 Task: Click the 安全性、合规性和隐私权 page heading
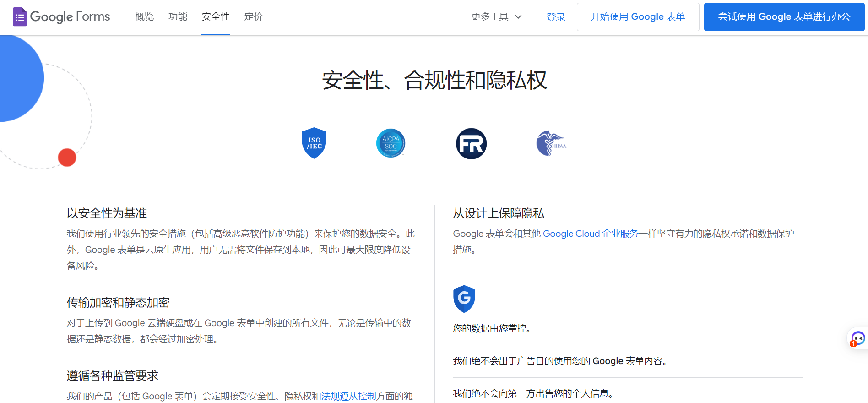pos(434,81)
